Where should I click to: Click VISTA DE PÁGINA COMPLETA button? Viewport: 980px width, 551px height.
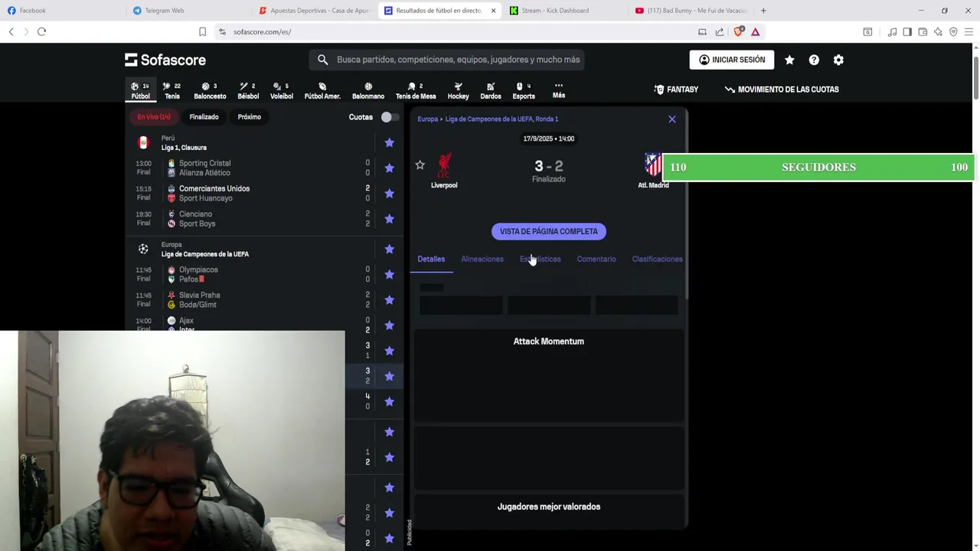coord(549,231)
